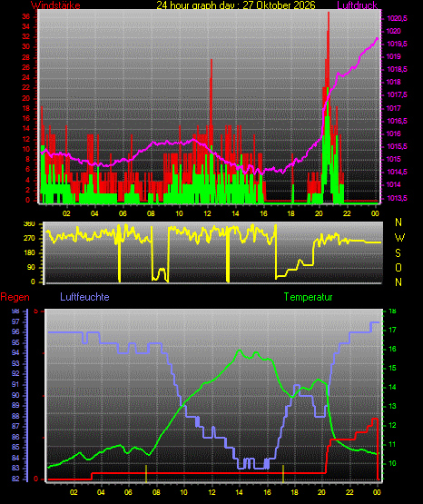
Task: Click the title '24 hour graph day : 27 Oktober 2026'
Action: 236,5
